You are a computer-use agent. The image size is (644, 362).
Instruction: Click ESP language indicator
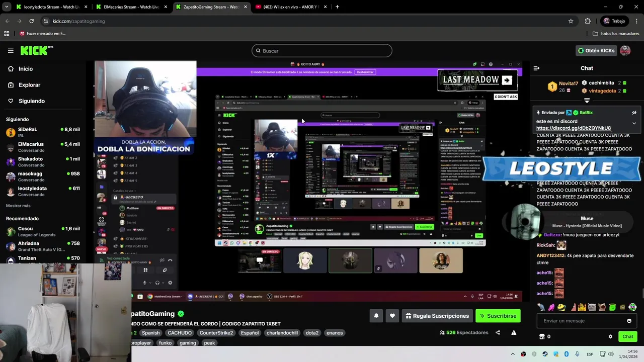point(590,354)
